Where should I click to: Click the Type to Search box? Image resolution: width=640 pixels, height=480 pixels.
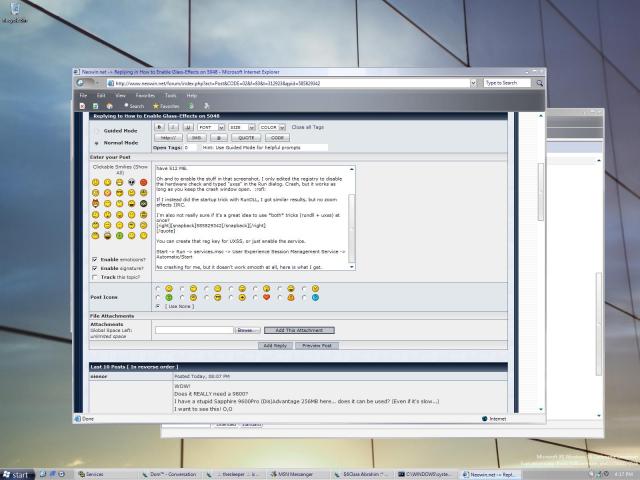coord(507,83)
